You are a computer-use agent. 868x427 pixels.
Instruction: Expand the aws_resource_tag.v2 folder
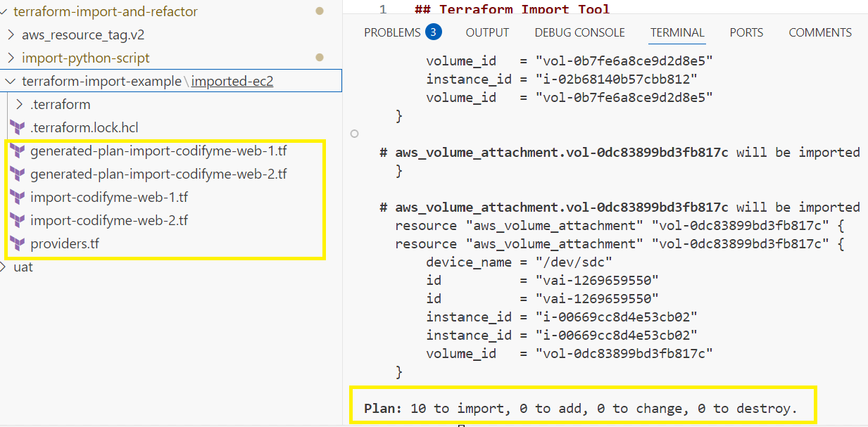click(x=11, y=34)
